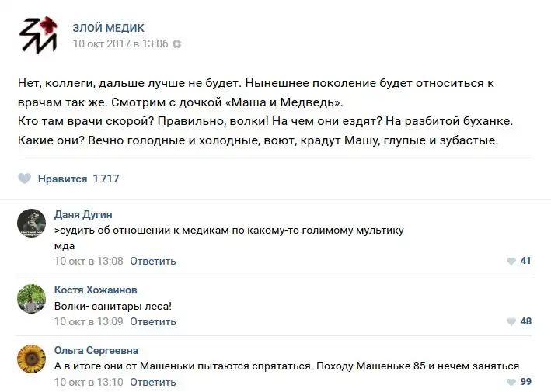Click comment timestamp 10 окт в 13:10
Viewport: 551px width, 392px height.
(89, 382)
